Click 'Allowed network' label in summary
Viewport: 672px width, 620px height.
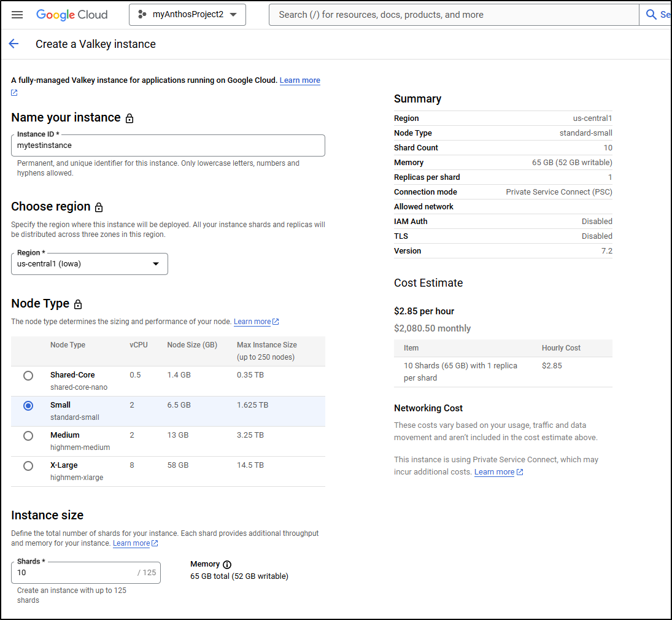click(x=423, y=207)
